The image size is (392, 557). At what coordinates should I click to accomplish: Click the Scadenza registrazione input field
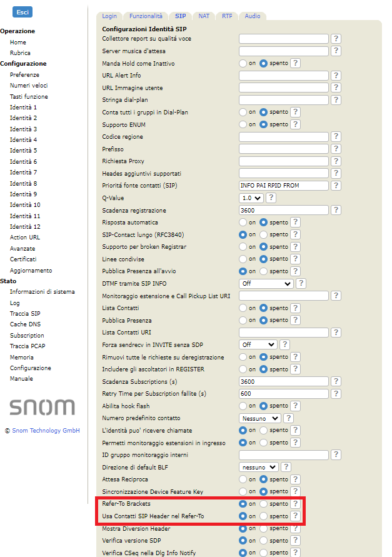pos(284,210)
